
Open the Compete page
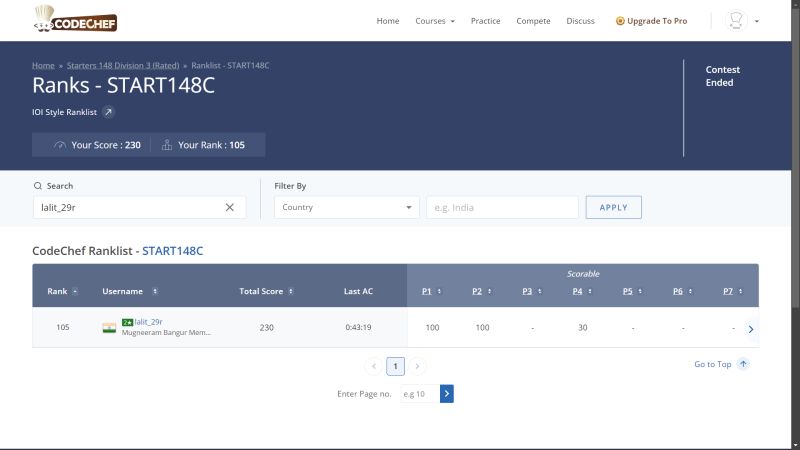pyautogui.click(x=533, y=21)
